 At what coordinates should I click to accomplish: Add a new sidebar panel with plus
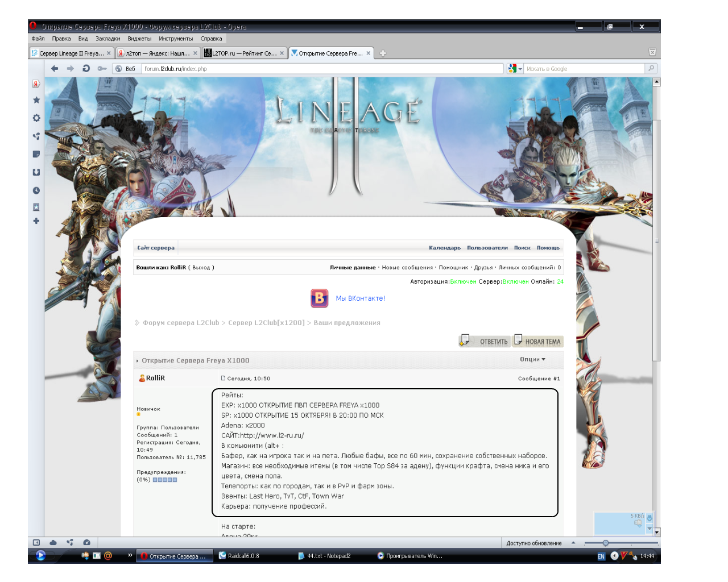coord(36,221)
